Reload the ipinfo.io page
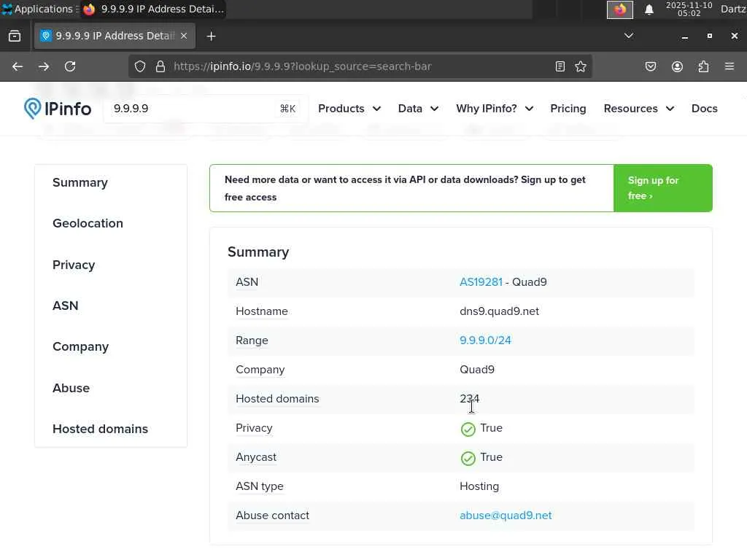Viewport: 747px width, 560px height. click(x=70, y=66)
